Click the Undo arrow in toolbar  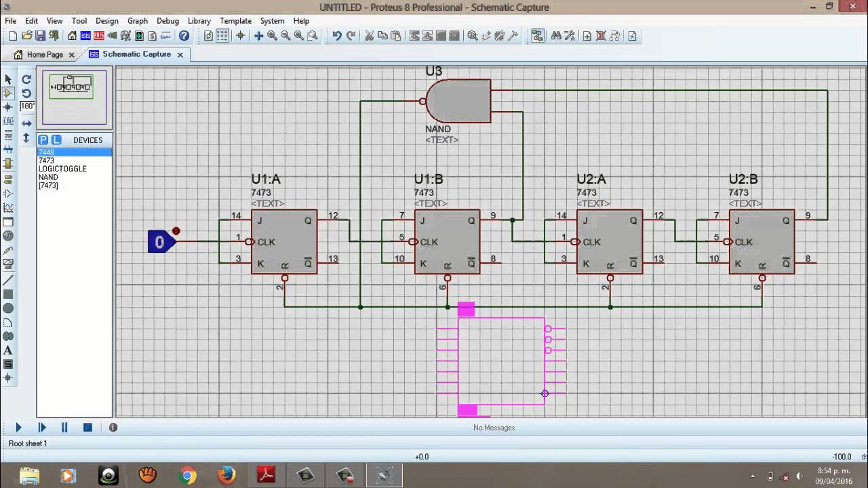click(x=336, y=36)
